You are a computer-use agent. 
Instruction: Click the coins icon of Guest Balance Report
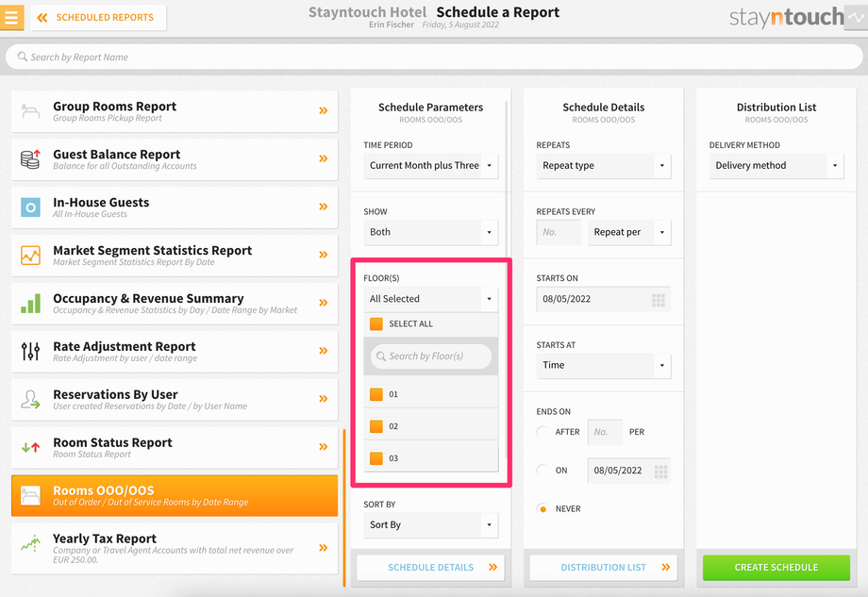point(30,159)
